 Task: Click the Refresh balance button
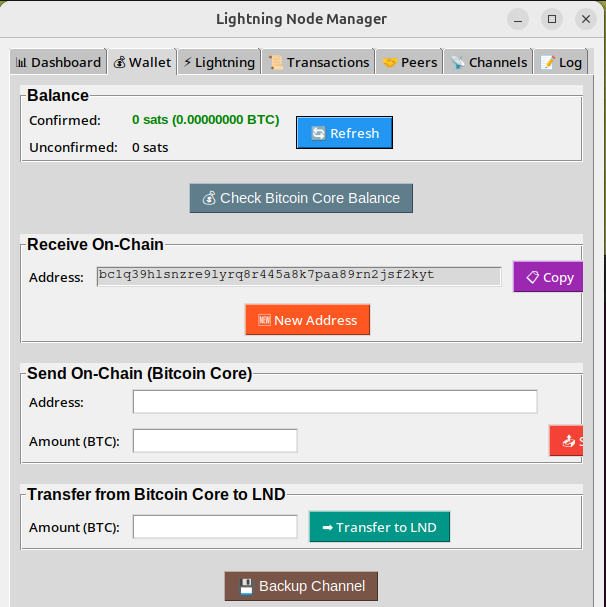[x=344, y=133]
